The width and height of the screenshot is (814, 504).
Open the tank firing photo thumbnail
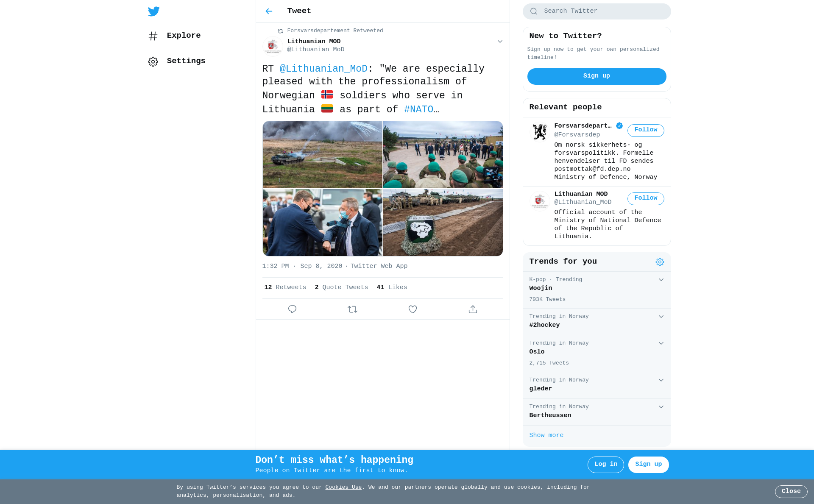coord(322,155)
